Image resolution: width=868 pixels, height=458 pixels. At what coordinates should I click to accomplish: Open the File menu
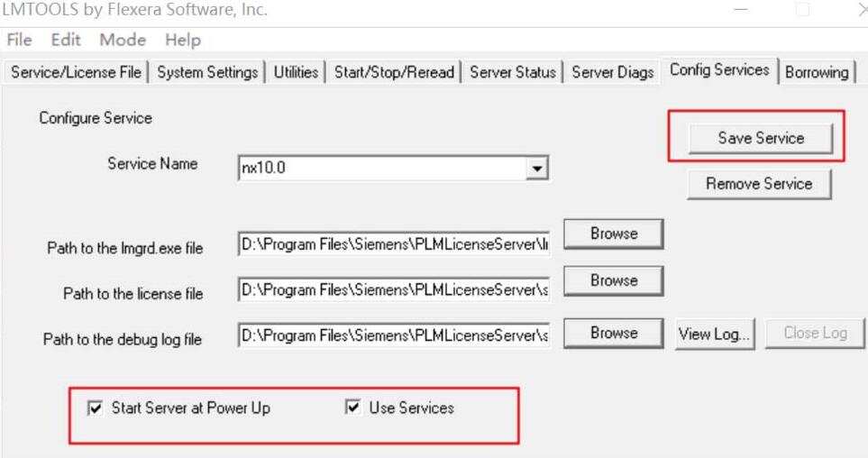pos(19,40)
